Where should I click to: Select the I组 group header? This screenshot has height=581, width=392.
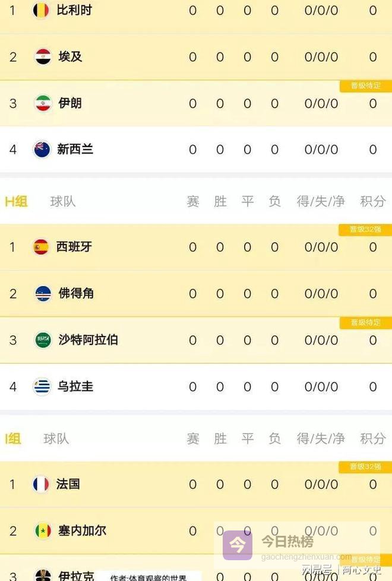point(13,439)
